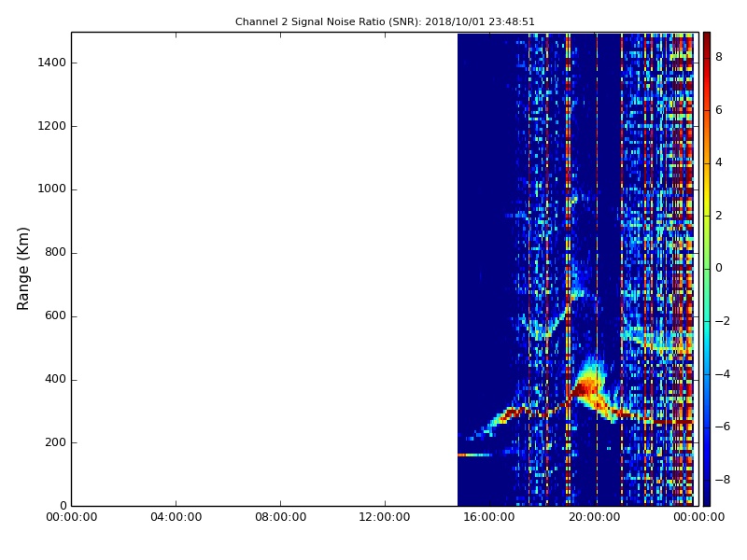Viewport: 747px width, 560px height.
Task: Click the colorbar label 2
Action: (x=719, y=216)
